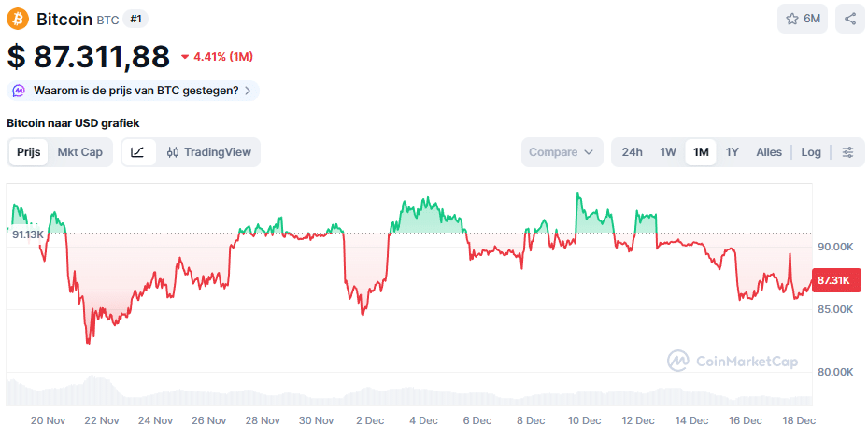Select the Prijs chart toggle
The image size is (868, 426).
click(x=29, y=152)
